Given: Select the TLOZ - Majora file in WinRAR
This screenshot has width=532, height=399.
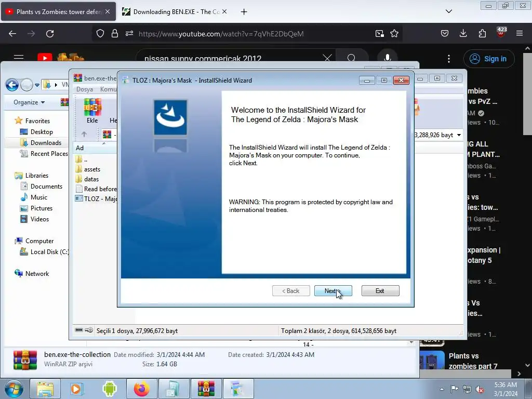Looking at the screenshot, I should click(x=96, y=198).
